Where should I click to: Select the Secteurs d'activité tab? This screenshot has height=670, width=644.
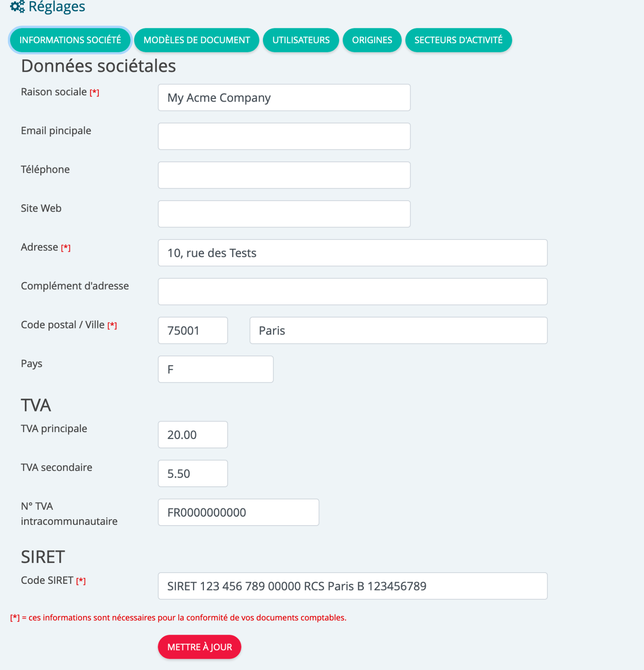pos(458,40)
